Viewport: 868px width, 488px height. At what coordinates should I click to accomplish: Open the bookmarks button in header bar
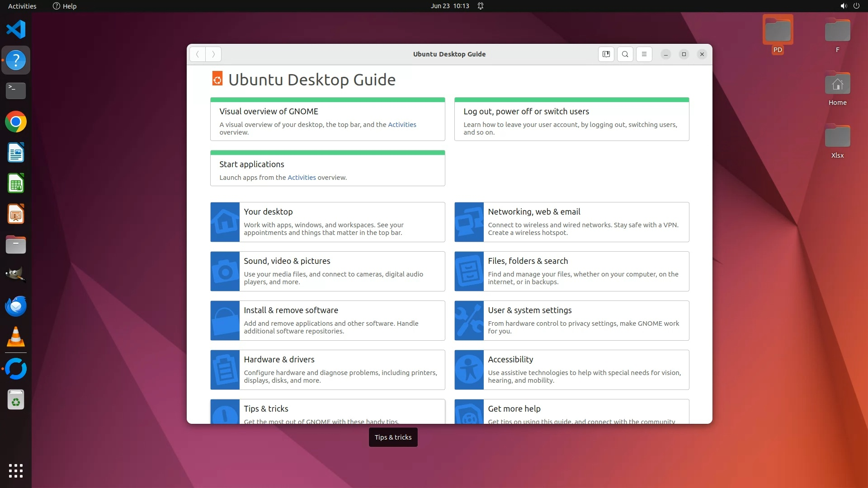(606, 54)
